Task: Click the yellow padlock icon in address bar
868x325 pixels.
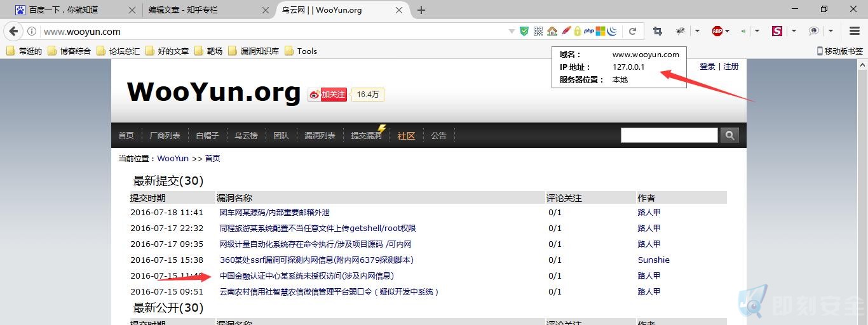Action: (x=577, y=31)
